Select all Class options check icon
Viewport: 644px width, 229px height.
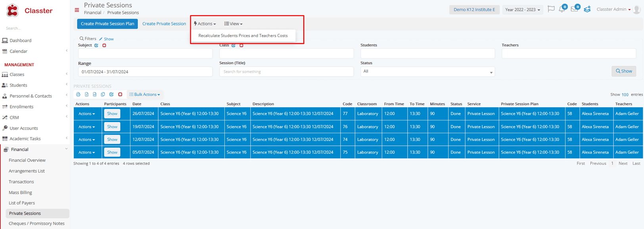(x=234, y=45)
